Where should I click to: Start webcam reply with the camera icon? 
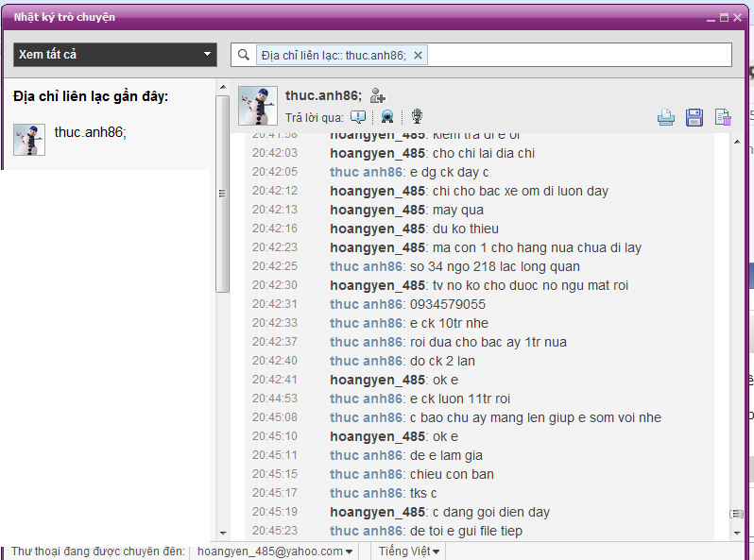[x=387, y=117]
